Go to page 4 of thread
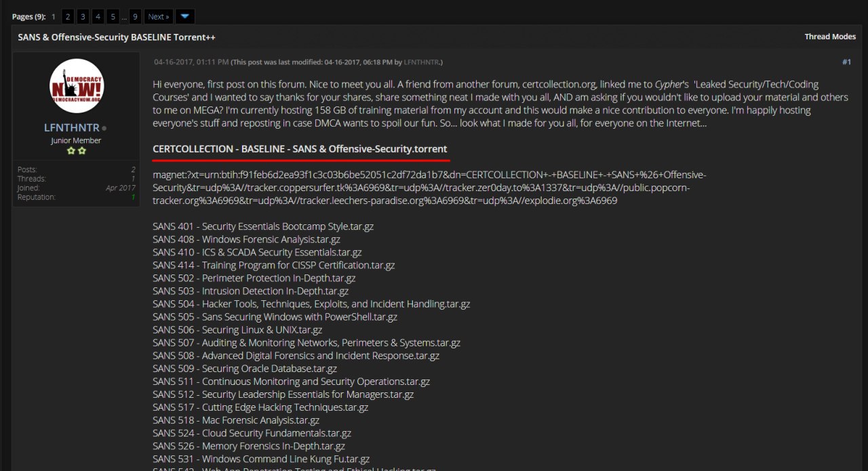The height and width of the screenshot is (471, 868). click(98, 16)
